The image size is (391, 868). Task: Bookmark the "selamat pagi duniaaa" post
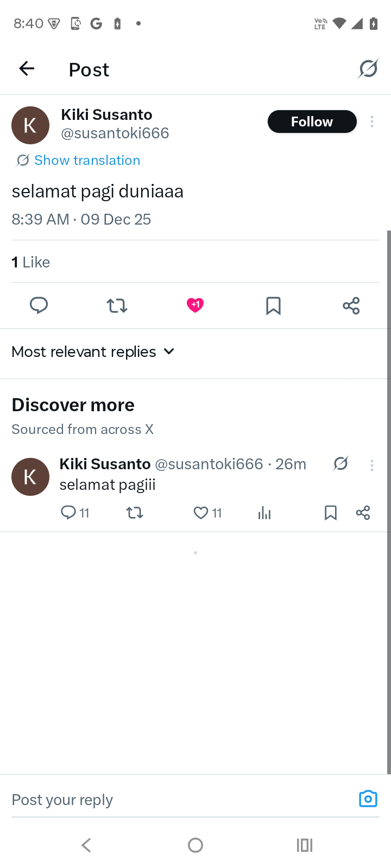tap(273, 305)
